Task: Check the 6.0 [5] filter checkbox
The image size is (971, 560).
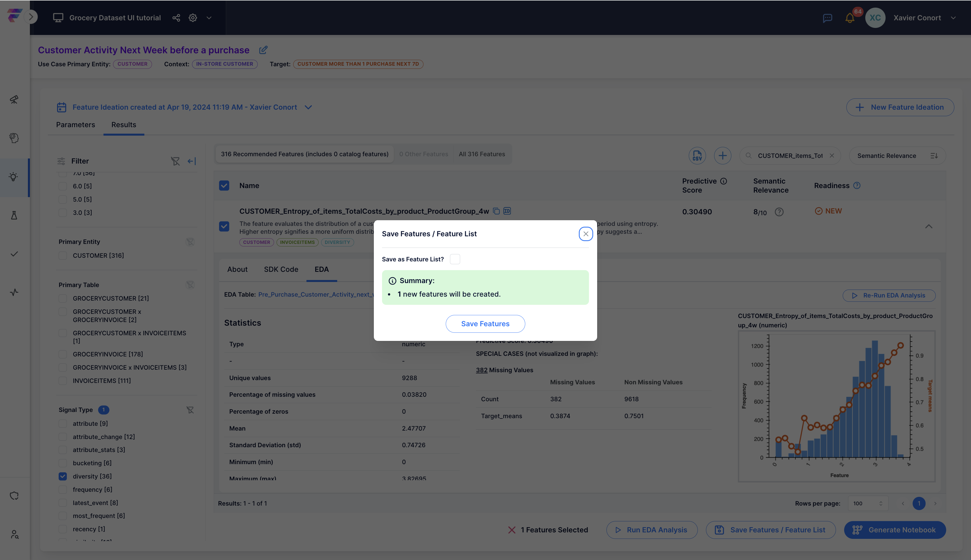Action: pos(63,186)
